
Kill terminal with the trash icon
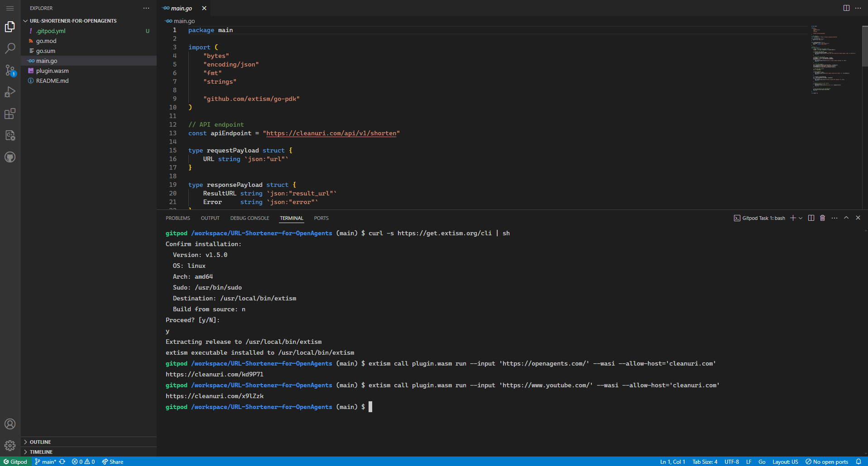(x=823, y=218)
